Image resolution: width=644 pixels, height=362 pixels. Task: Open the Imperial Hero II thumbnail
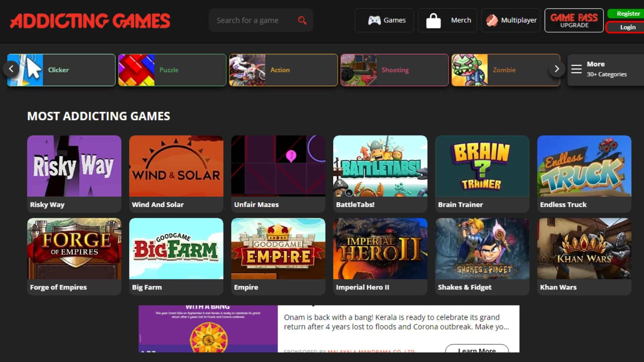point(380,249)
